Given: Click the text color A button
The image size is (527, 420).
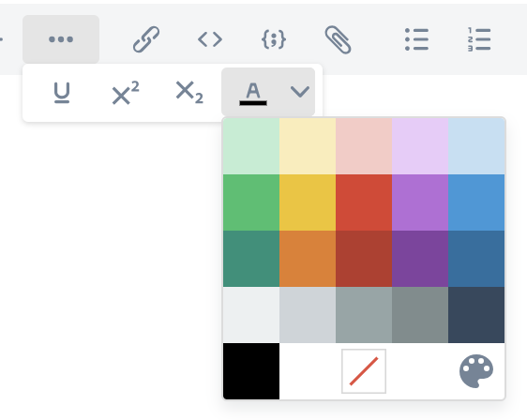Looking at the screenshot, I should click(253, 94).
